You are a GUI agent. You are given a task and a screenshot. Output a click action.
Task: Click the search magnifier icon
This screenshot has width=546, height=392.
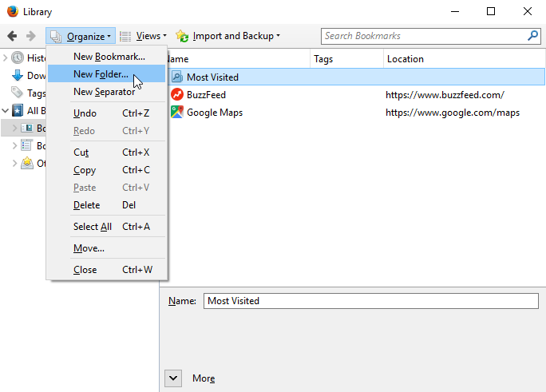(x=532, y=36)
